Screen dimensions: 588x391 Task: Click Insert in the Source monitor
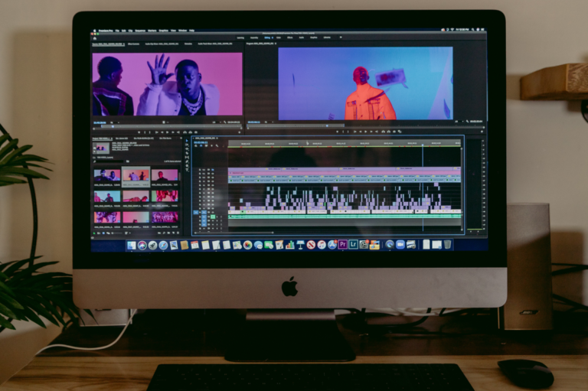pos(185,132)
